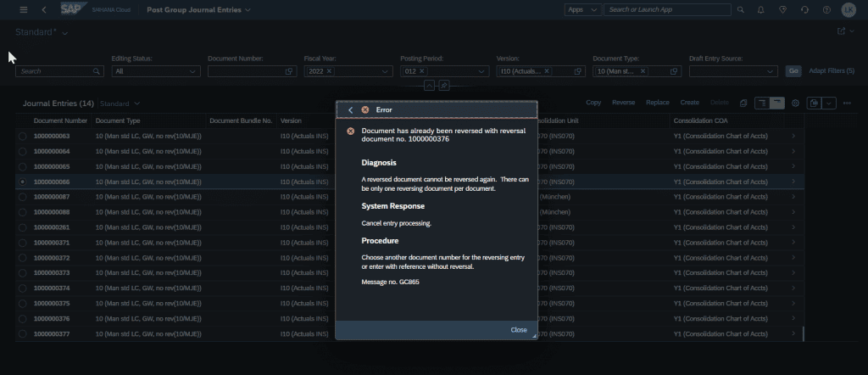Click the share icon at top right

coord(842,31)
